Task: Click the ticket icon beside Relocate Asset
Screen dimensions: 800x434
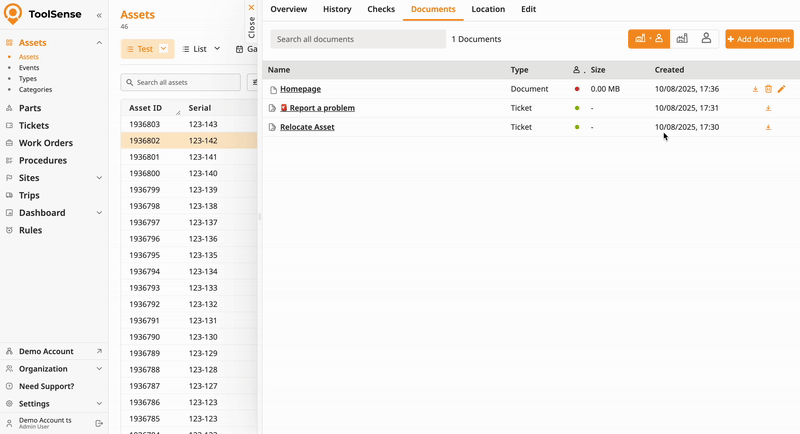Action: point(272,127)
